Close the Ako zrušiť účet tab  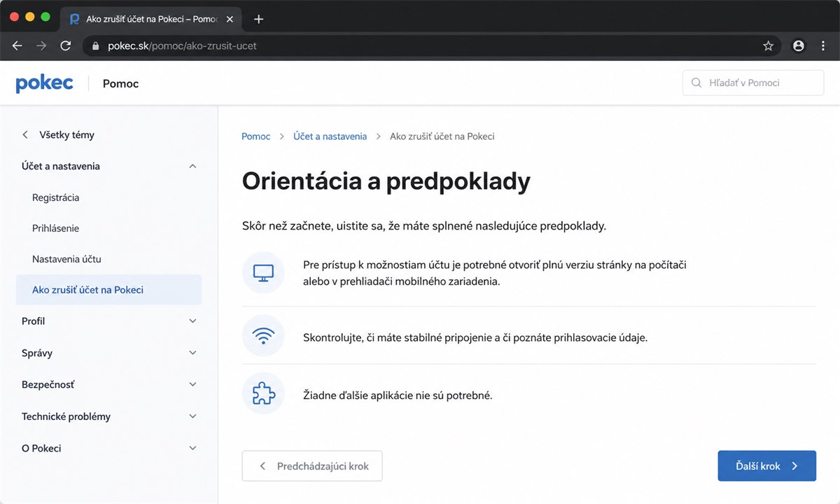(230, 20)
